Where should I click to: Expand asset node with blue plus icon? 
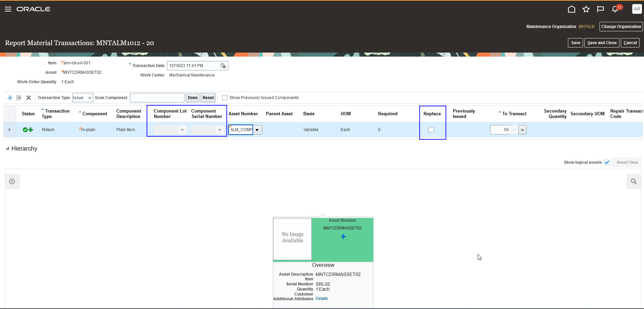[343, 237]
